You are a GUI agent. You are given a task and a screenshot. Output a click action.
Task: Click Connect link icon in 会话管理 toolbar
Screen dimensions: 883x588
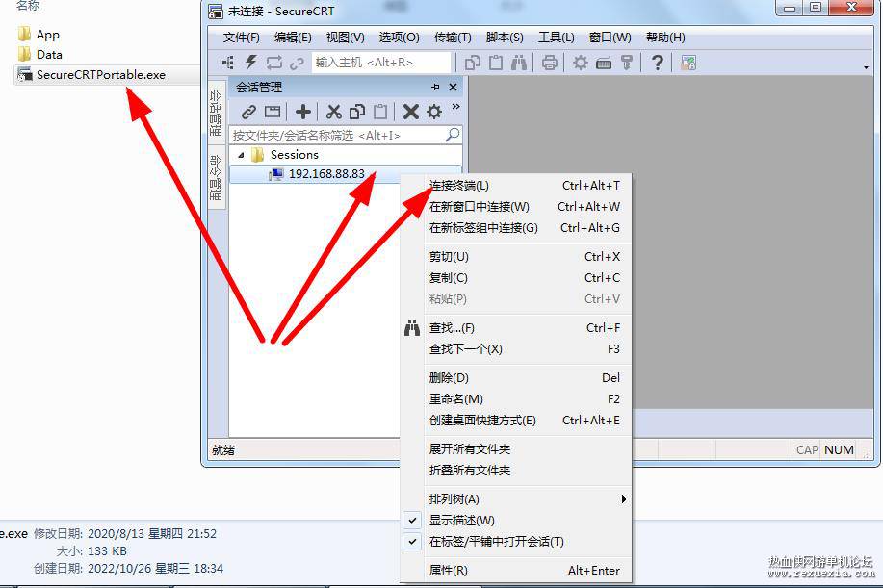coord(248,112)
